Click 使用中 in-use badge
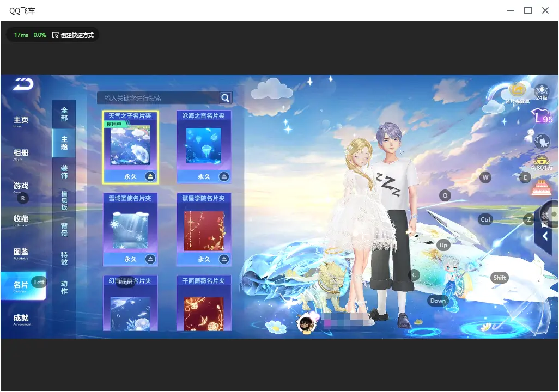This screenshot has width=559, height=392. click(x=114, y=124)
